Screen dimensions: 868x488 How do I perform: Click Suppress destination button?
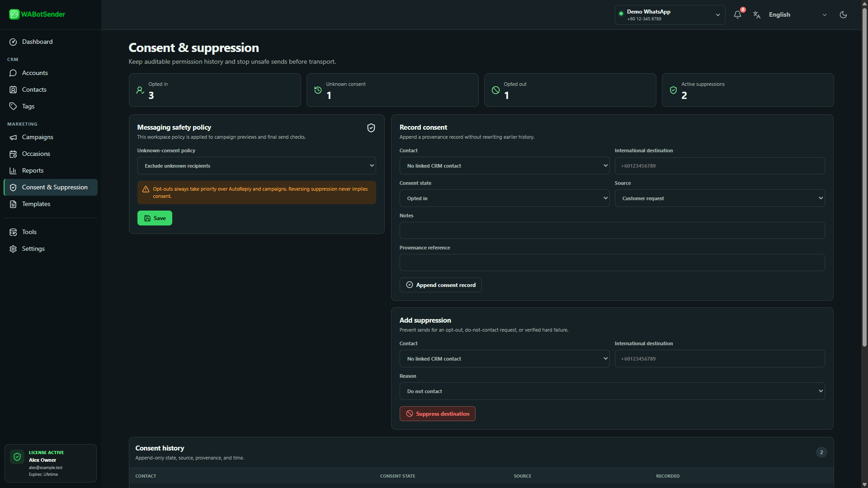[438, 414]
